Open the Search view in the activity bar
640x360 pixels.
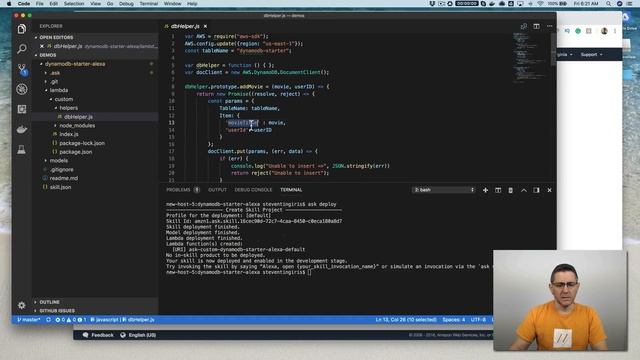pos(22,49)
